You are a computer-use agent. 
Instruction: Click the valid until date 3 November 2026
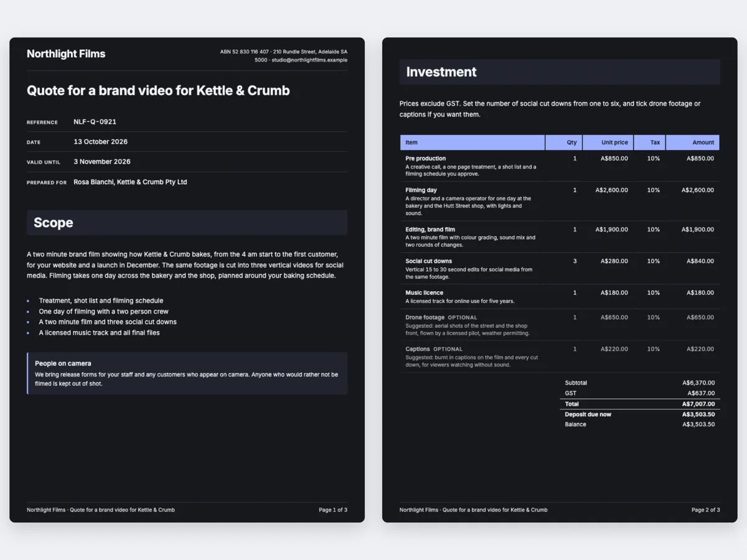(102, 162)
